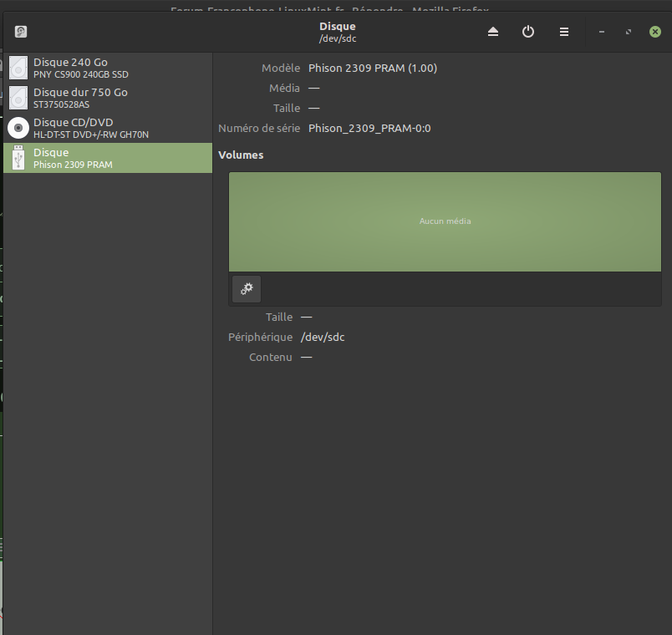Minimize the Disks window
Viewport: 672px width, 635px height.
click(x=602, y=32)
